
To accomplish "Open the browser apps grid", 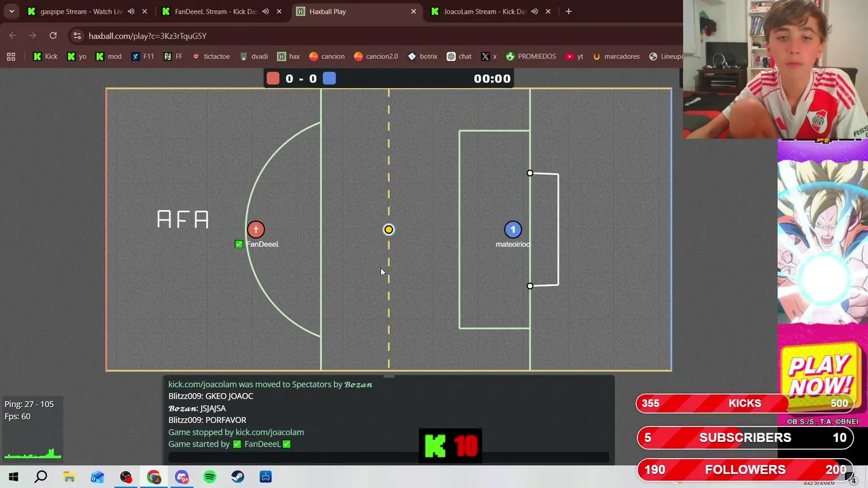I will pos(11,56).
